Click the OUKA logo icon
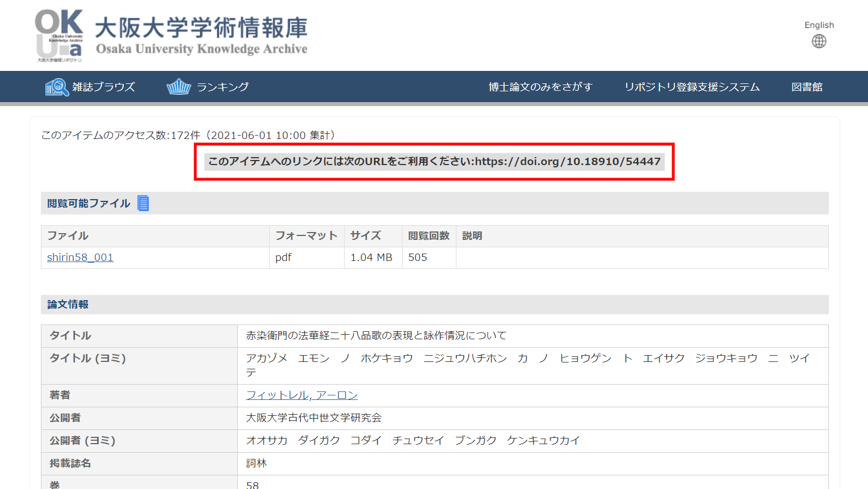Image resolution: width=868 pixels, height=489 pixels. [59, 35]
